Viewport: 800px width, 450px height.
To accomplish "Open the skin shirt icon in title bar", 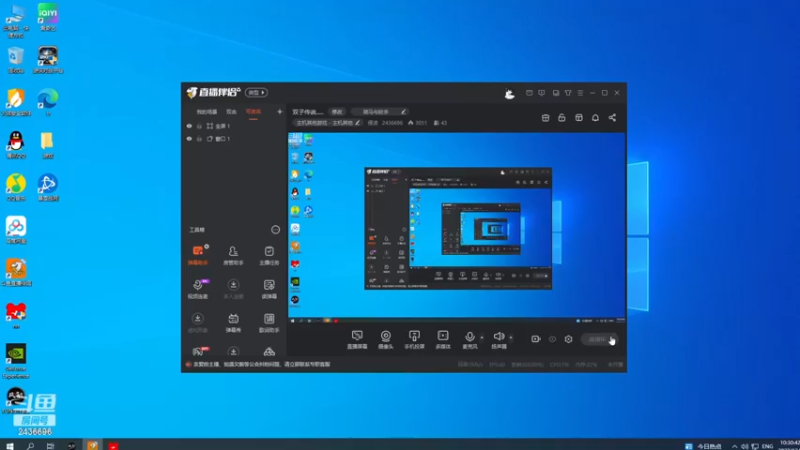I will 568,93.
